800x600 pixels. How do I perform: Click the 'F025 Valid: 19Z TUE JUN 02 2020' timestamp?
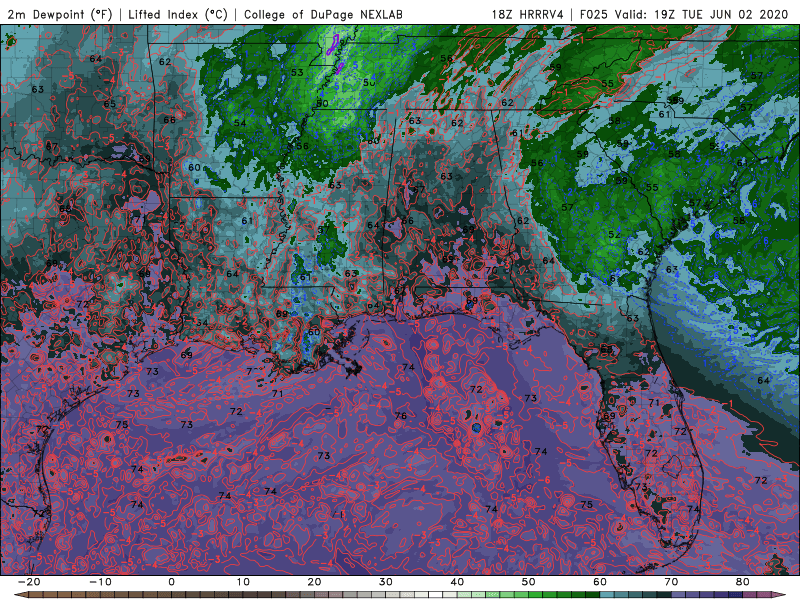click(x=684, y=14)
